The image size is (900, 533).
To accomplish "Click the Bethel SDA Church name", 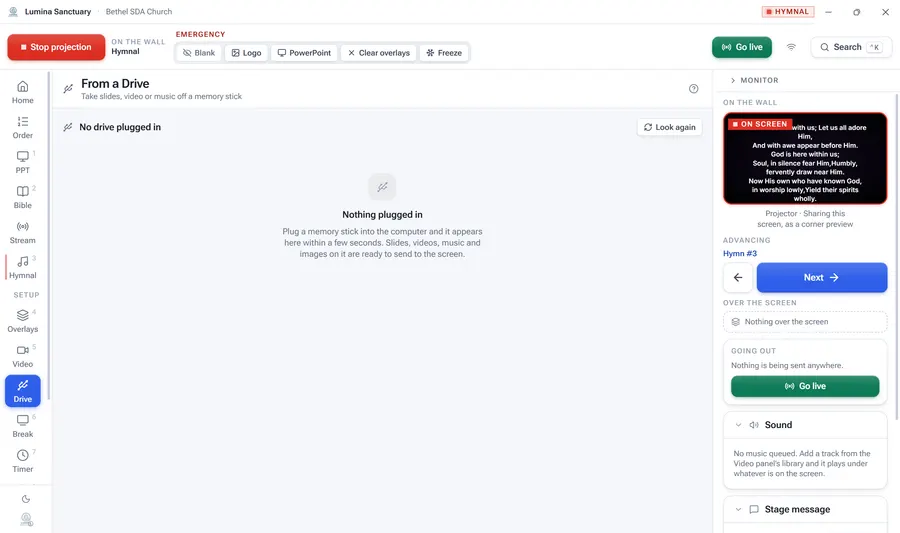I will coord(139,11).
